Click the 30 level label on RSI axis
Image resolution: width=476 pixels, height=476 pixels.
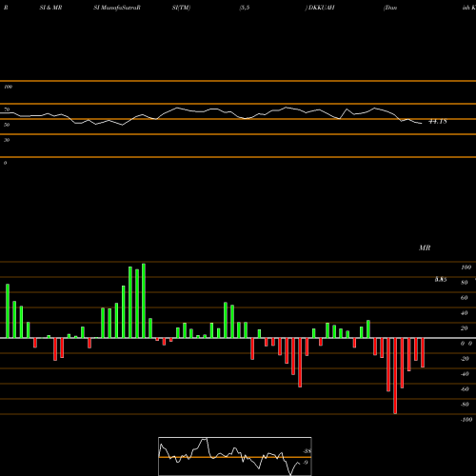pyautogui.click(x=7, y=140)
